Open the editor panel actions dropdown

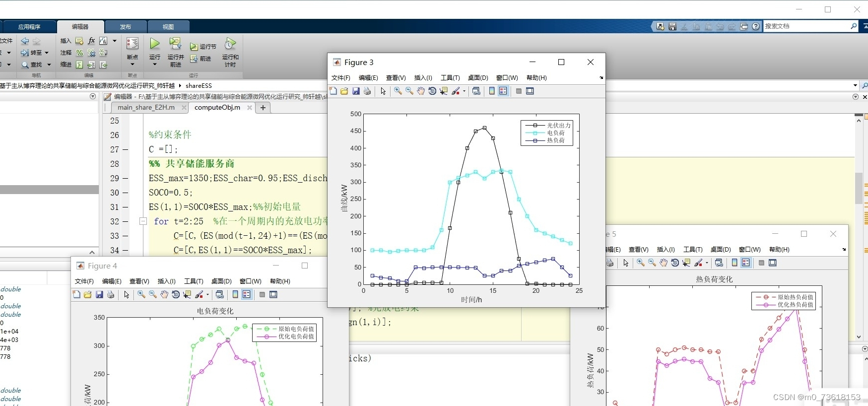pyautogui.click(x=855, y=97)
